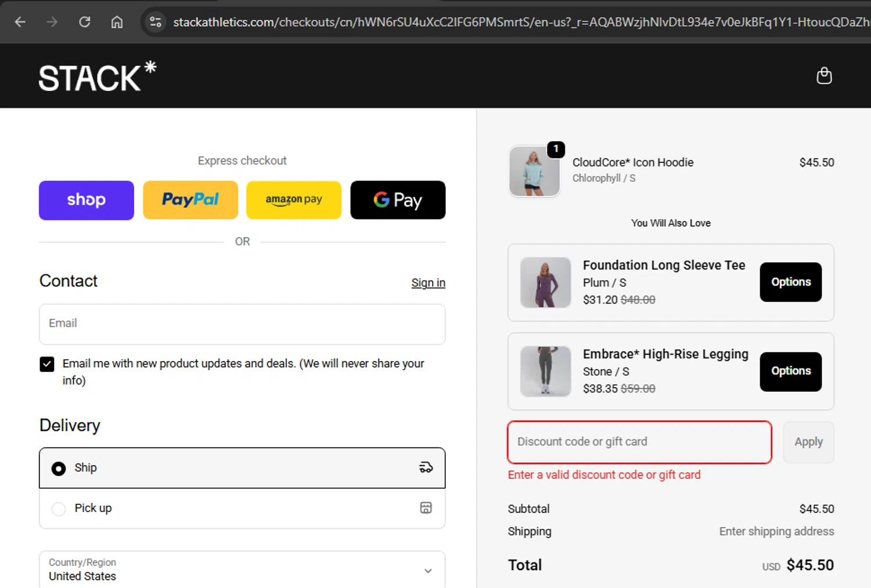This screenshot has height=588, width=871.
Task: Check out with PayPal
Action: click(190, 200)
